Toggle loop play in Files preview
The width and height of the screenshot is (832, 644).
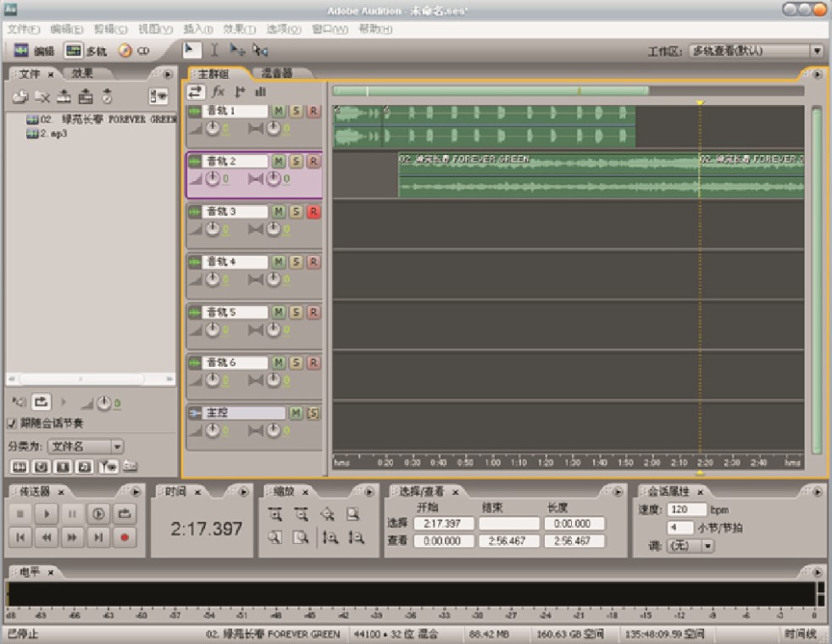coord(41,402)
